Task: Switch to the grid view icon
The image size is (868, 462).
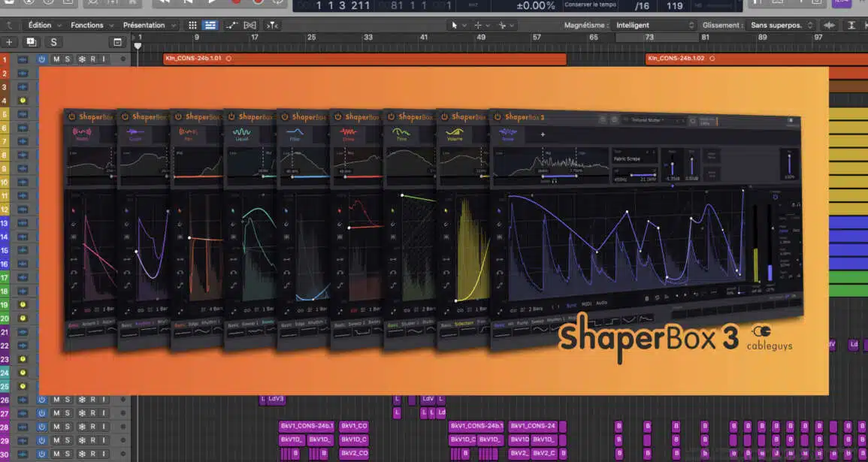Action: click(x=192, y=25)
